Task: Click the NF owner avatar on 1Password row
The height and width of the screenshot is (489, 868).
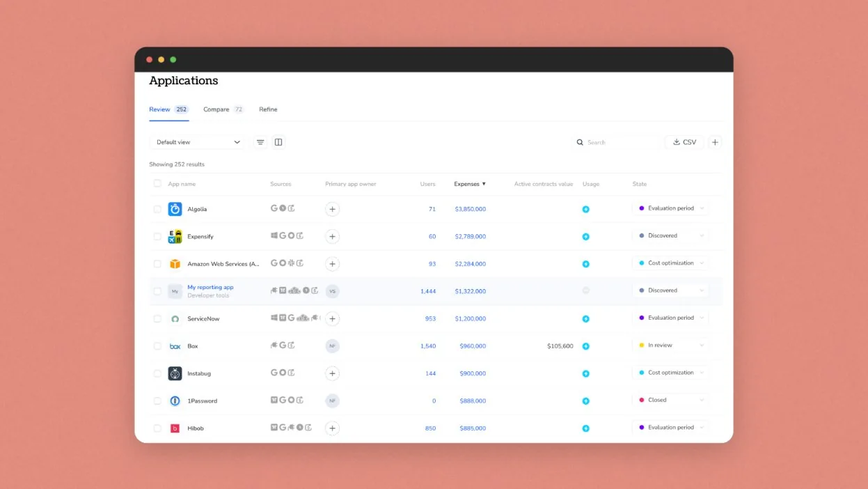Action: tap(333, 401)
